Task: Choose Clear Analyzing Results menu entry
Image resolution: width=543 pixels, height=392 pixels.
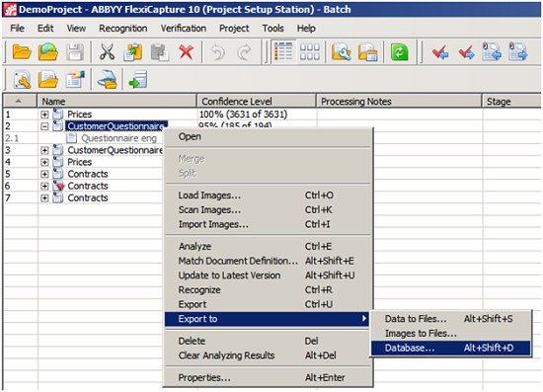Action: click(268, 355)
